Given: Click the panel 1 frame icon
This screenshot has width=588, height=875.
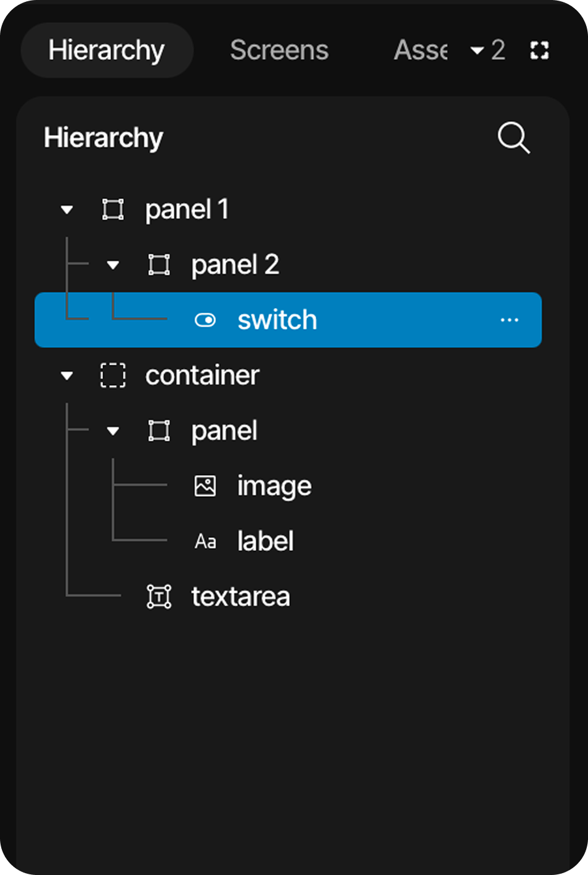Looking at the screenshot, I should coord(113,210).
